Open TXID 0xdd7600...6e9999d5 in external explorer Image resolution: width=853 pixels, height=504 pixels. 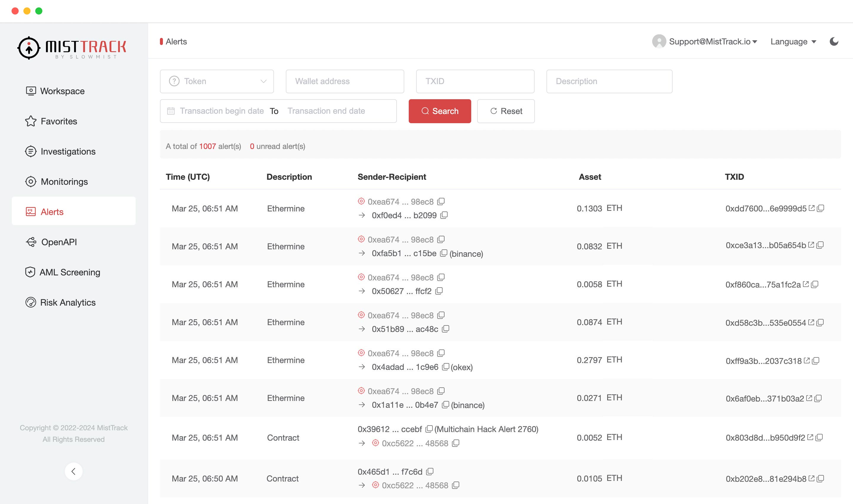click(x=812, y=208)
